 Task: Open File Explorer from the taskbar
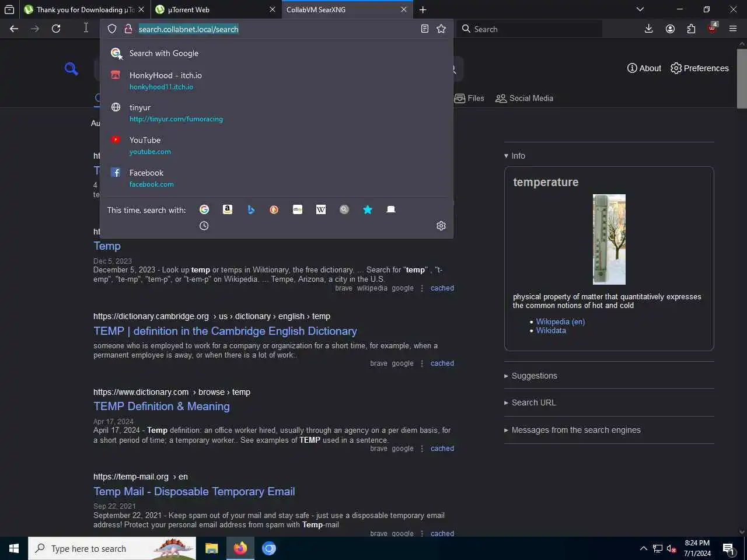211,548
